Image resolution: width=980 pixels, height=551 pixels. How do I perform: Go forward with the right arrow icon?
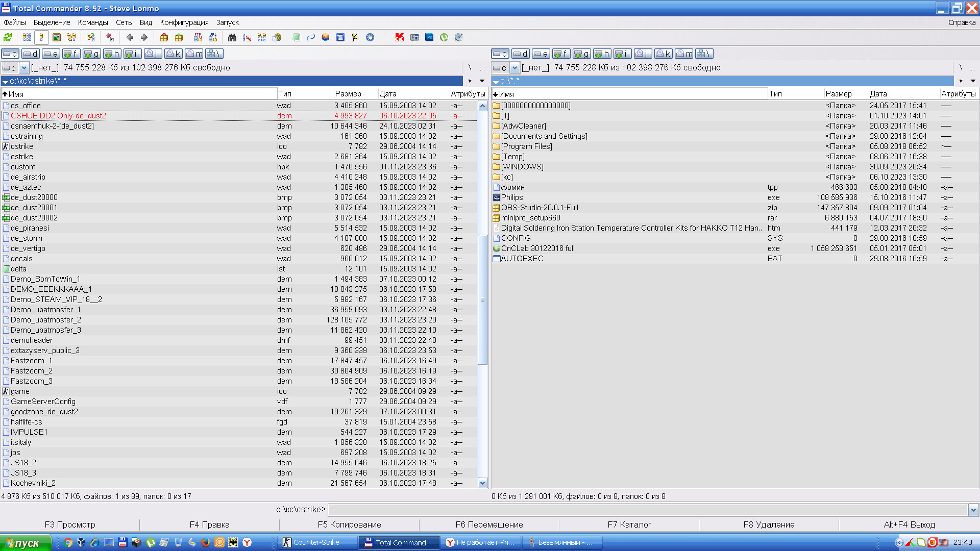[144, 37]
